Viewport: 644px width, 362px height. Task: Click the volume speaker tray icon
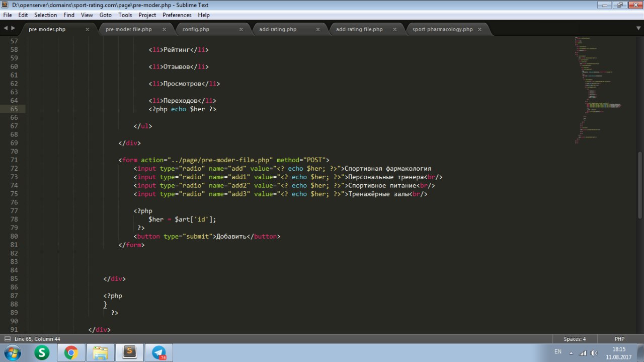(x=594, y=352)
